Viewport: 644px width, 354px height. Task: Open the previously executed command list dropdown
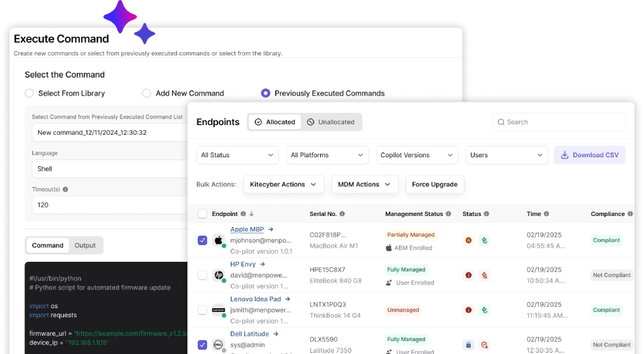(110, 132)
